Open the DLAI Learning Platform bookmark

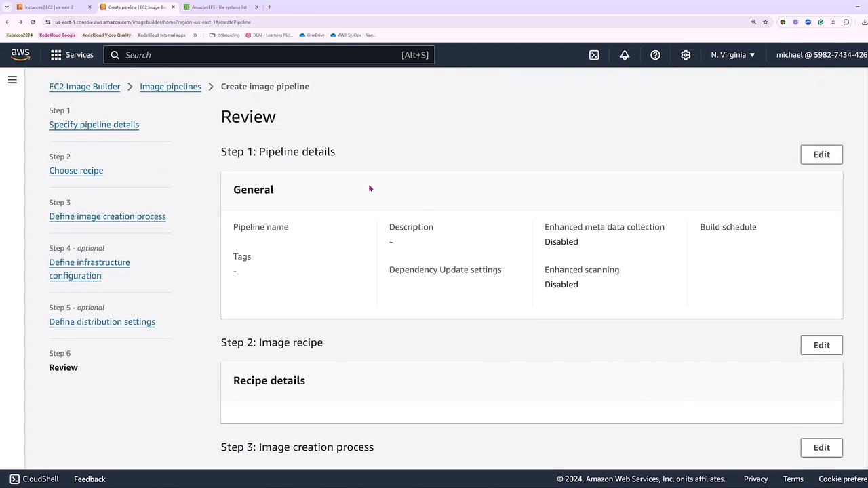pos(269,35)
